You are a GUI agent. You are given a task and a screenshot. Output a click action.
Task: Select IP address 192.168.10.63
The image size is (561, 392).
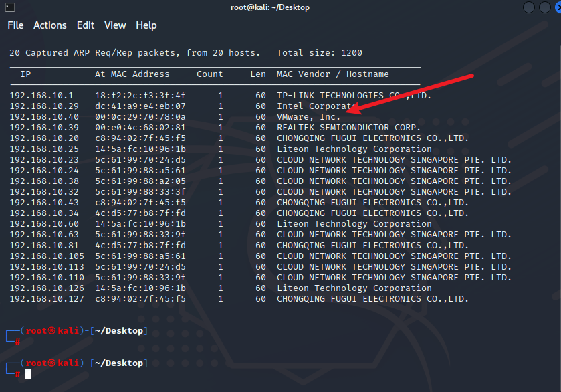pyautogui.click(x=44, y=235)
